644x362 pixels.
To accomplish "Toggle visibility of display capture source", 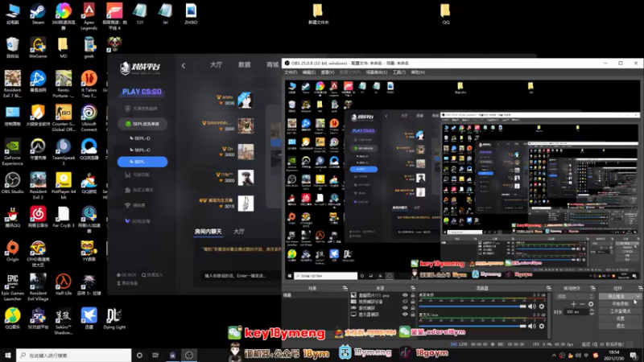I will tap(405, 315).
